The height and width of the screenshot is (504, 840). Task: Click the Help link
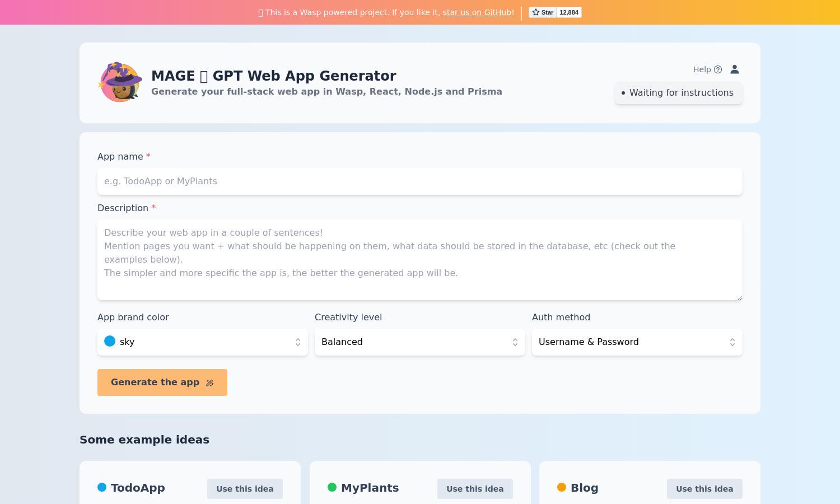click(x=707, y=69)
